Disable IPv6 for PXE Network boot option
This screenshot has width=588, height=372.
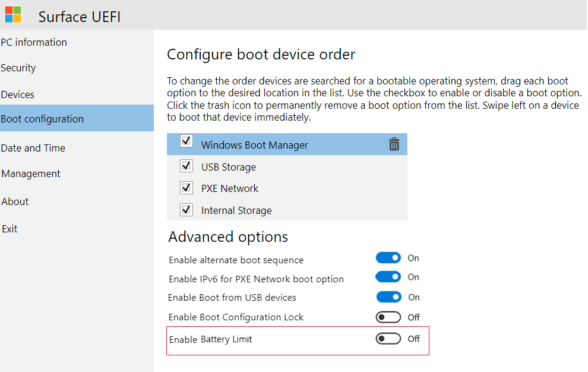coord(388,276)
